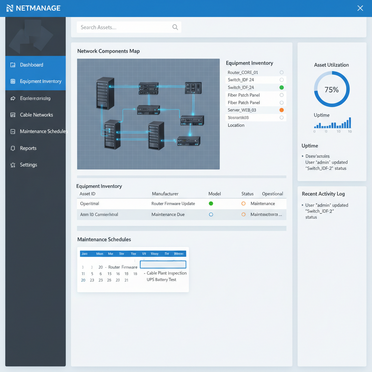Open Maintenance Schedules in the sidebar

click(36, 131)
